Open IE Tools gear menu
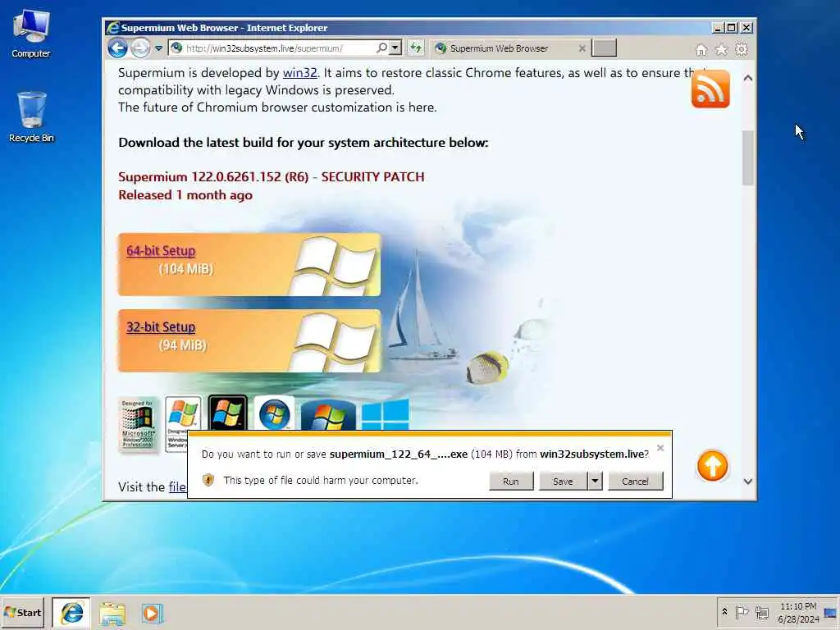Image resolution: width=840 pixels, height=630 pixels. click(x=742, y=50)
